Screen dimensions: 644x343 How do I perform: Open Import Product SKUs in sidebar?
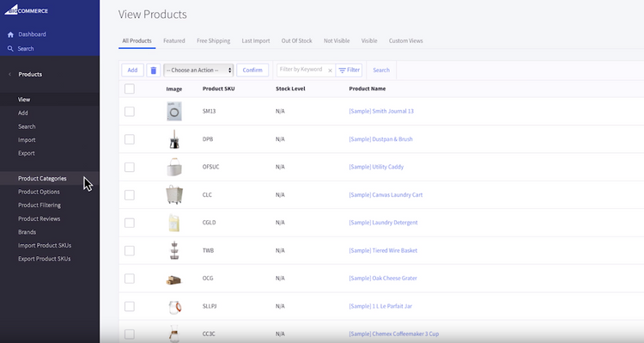(45, 246)
